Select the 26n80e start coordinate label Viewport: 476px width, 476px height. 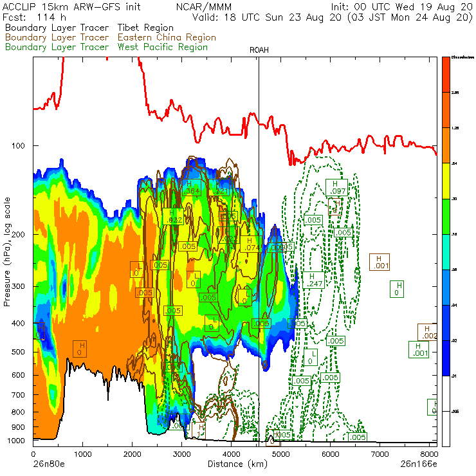[49, 464]
